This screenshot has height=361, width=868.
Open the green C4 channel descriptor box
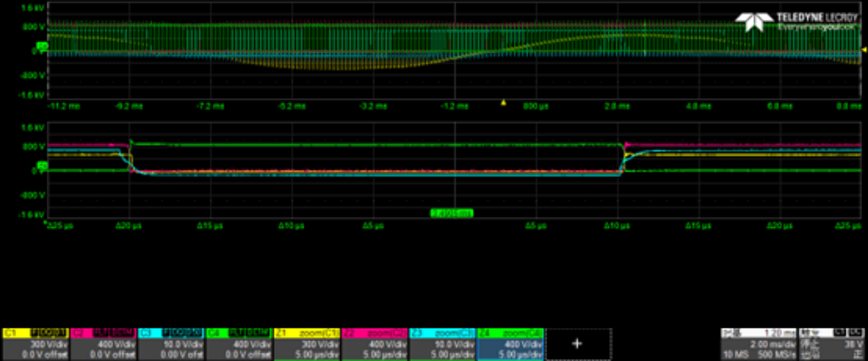click(239, 344)
